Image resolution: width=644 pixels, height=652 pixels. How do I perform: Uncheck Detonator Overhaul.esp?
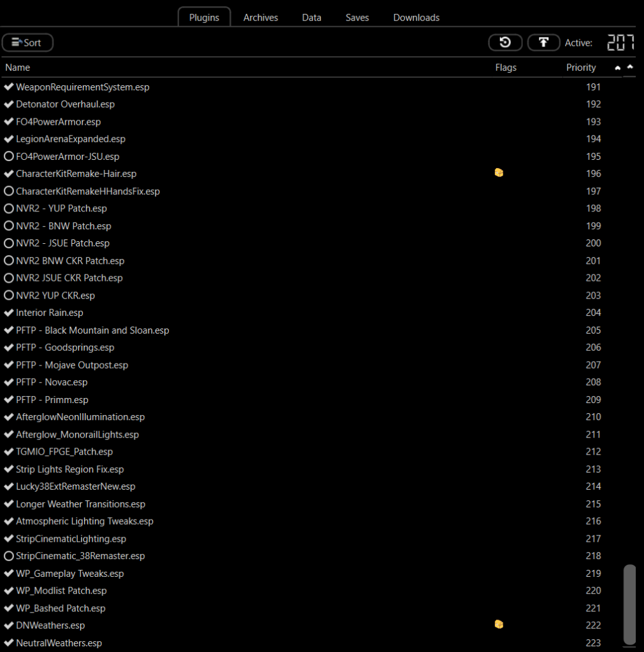(x=9, y=104)
